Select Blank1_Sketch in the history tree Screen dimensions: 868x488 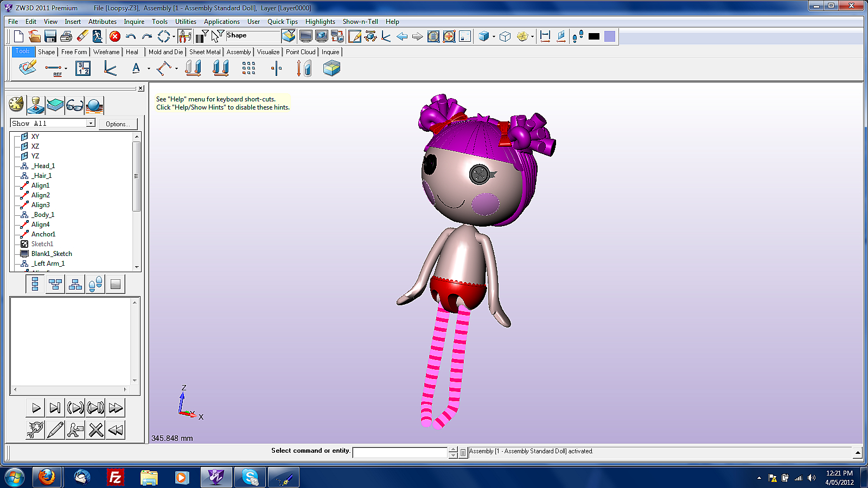(x=52, y=254)
